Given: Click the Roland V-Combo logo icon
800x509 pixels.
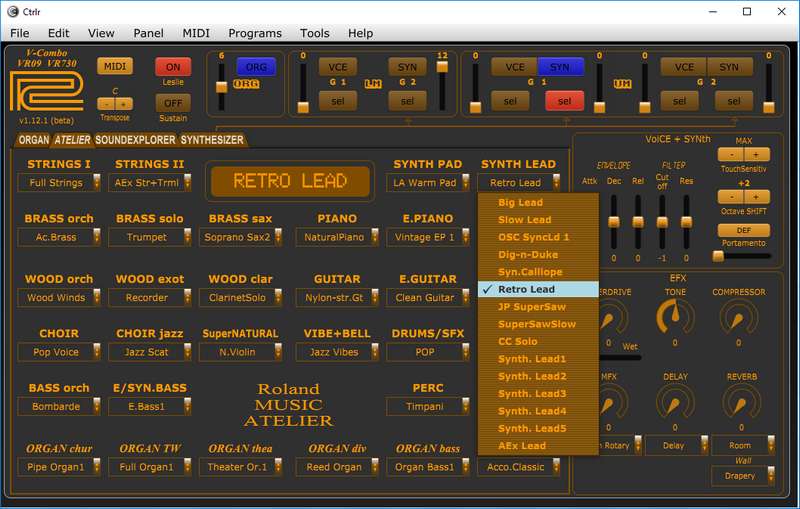Looking at the screenshot, I should [x=46, y=91].
